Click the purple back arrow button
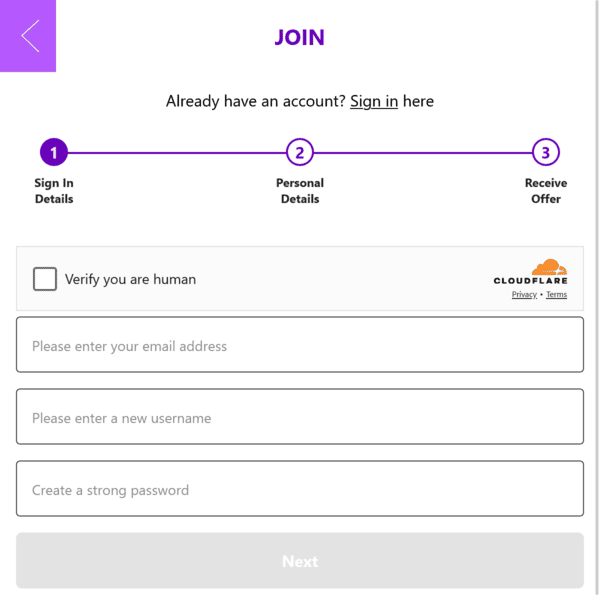The image size is (600, 600). [x=28, y=36]
